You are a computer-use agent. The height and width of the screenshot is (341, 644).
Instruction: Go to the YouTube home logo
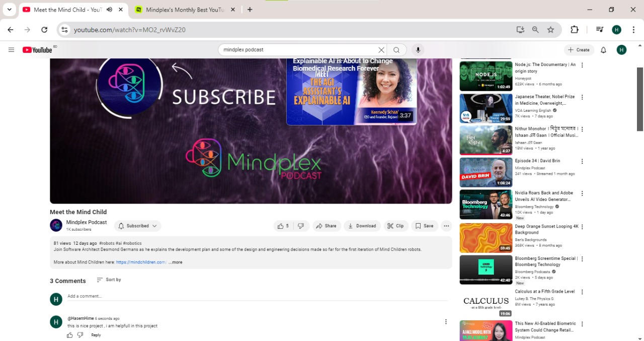coord(37,50)
